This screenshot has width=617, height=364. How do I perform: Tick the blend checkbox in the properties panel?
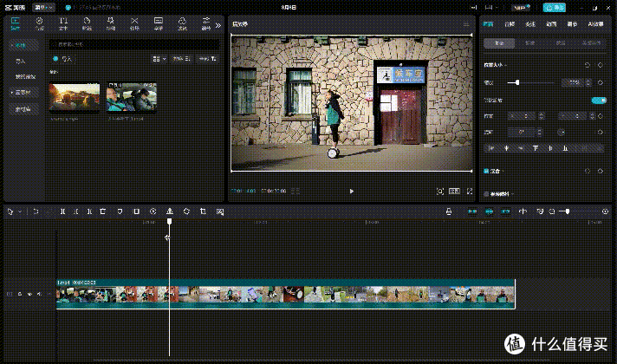(486, 172)
